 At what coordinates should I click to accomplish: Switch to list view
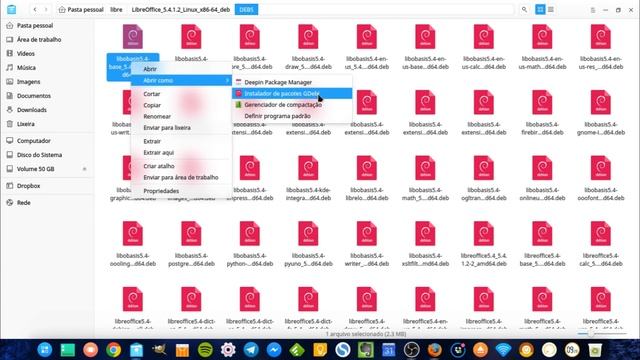551,9
